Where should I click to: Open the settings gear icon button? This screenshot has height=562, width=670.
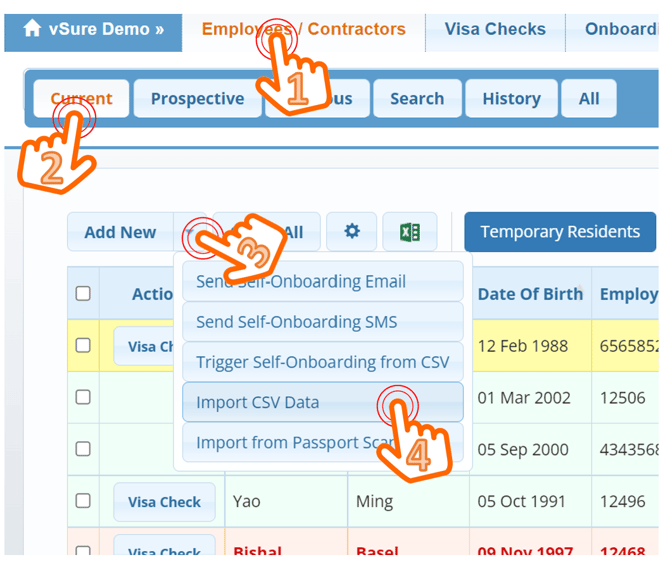click(351, 232)
